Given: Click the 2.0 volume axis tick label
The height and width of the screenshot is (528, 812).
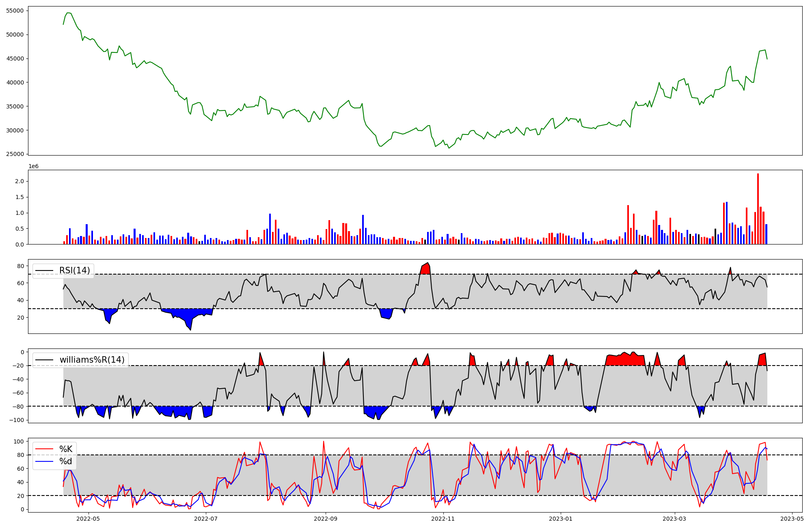Looking at the screenshot, I should tap(19, 181).
